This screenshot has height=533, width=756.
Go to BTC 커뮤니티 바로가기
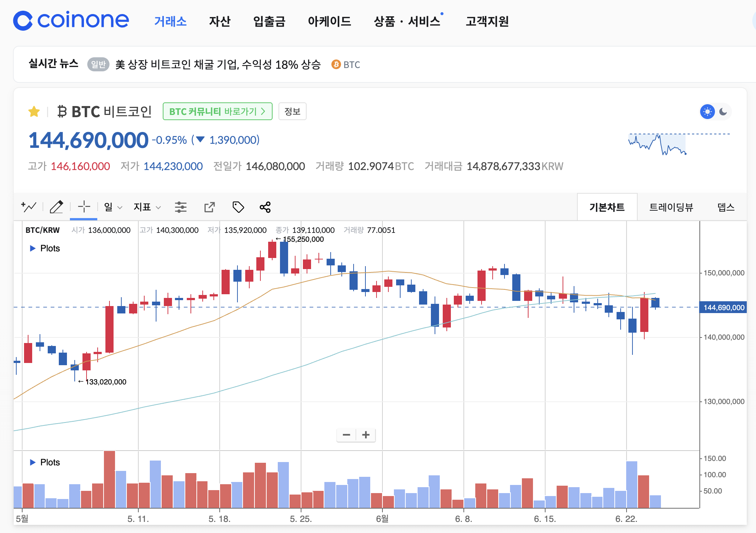click(217, 111)
